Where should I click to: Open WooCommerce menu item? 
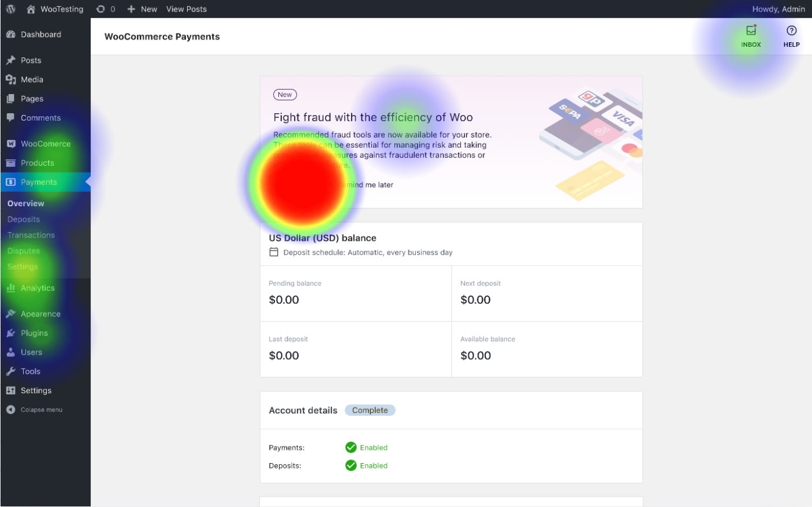(45, 144)
